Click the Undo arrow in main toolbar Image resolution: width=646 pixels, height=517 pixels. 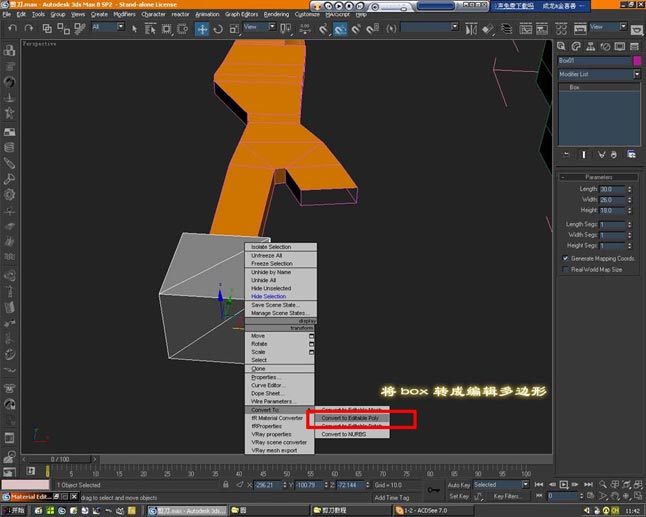[13, 28]
